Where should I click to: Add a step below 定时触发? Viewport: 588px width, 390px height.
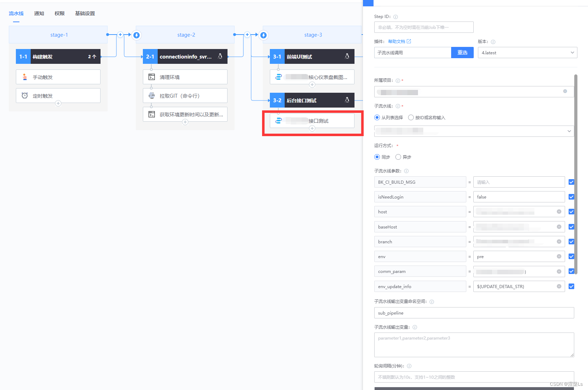coord(58,103)
